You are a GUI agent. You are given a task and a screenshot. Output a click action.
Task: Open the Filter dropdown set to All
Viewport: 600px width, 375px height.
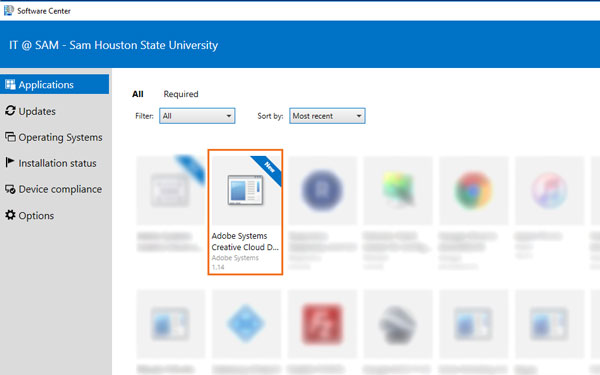[197, 116]
